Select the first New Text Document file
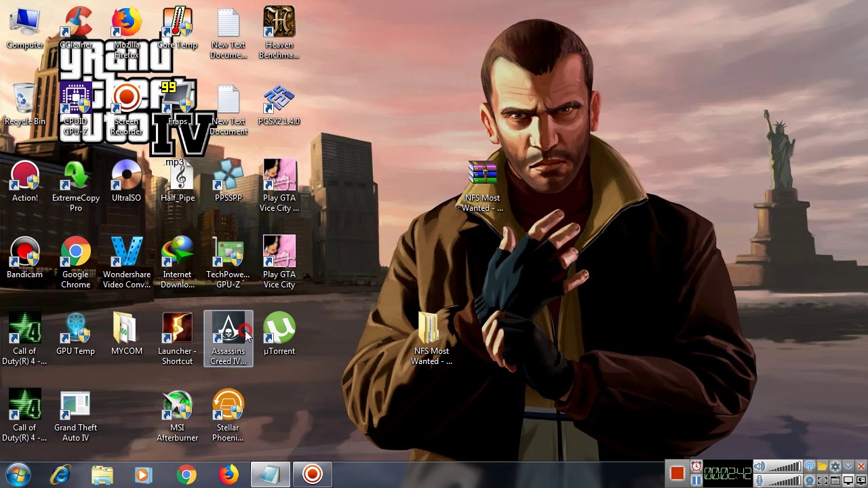Image resolution: width=868 pixels, height=488 pixels. point(229,33)
